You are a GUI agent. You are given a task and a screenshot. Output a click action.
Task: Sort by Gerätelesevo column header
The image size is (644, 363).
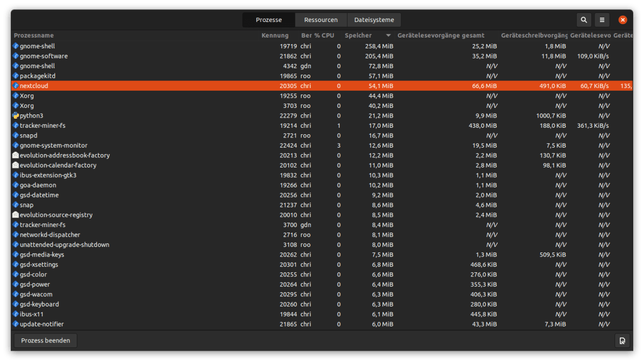[x=590, y=35]
